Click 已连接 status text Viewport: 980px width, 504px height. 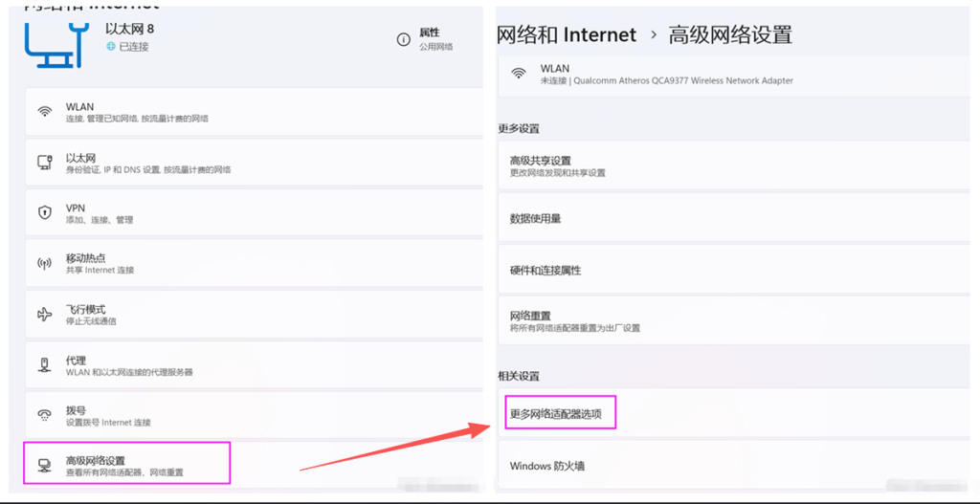click(134, 47)
